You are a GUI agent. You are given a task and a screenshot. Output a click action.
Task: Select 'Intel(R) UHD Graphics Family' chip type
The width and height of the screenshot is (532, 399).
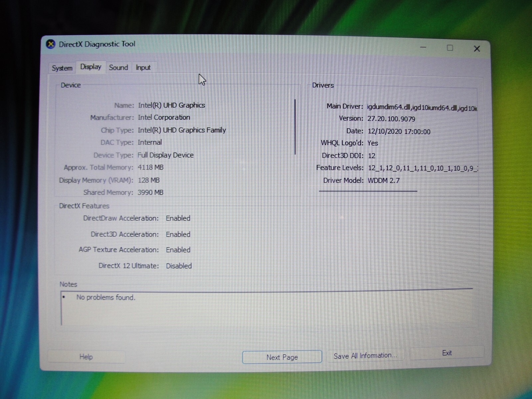coord(182,130)
